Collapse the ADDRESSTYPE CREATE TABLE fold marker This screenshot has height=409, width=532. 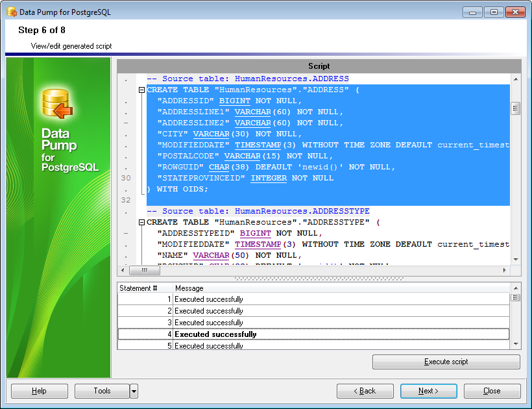pos(141,222)
